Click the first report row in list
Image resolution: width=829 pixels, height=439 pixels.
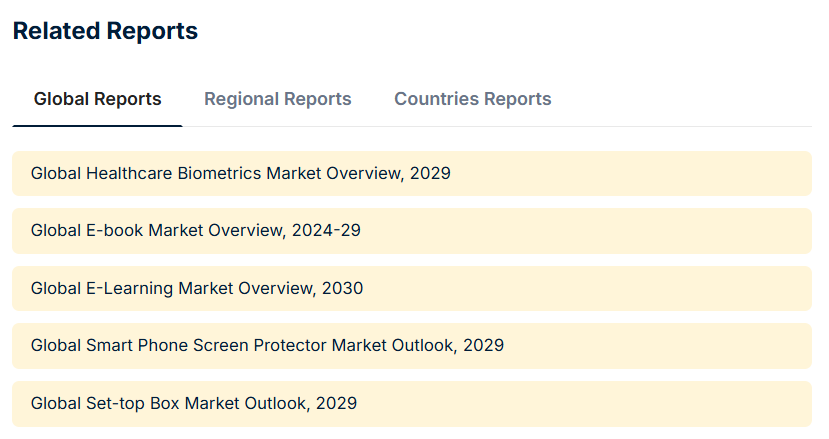[x=411, y=173]
